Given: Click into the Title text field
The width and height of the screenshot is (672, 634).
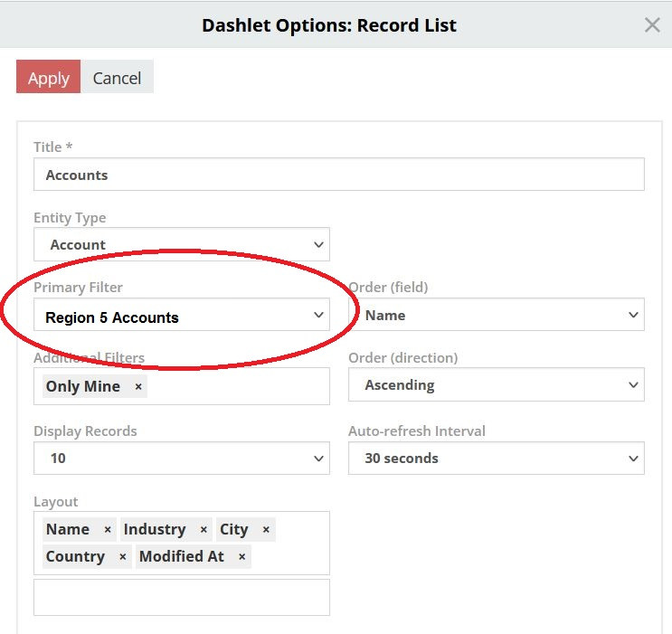Looking at the screenshot, I should [338, 175].
